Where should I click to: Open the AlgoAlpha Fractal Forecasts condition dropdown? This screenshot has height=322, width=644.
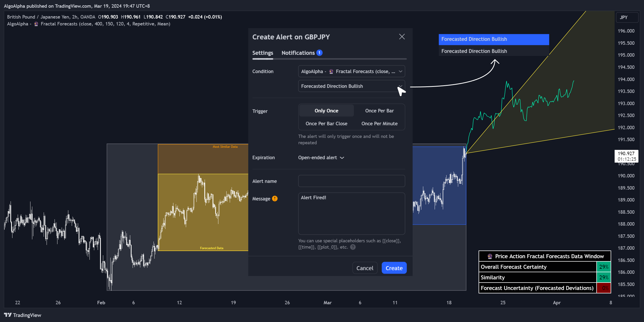pos(352,71)
